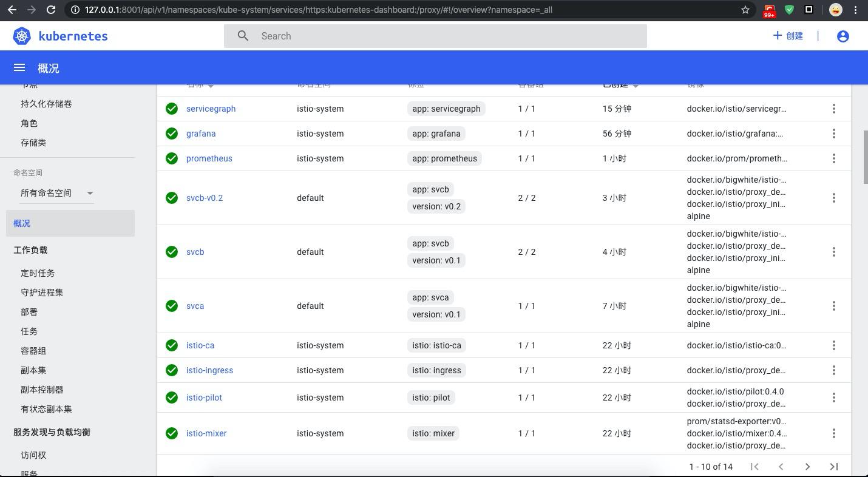Open the prometheus deployment link
The height and width of the screenshot is (477, 868).
click(x=209, y=158)
